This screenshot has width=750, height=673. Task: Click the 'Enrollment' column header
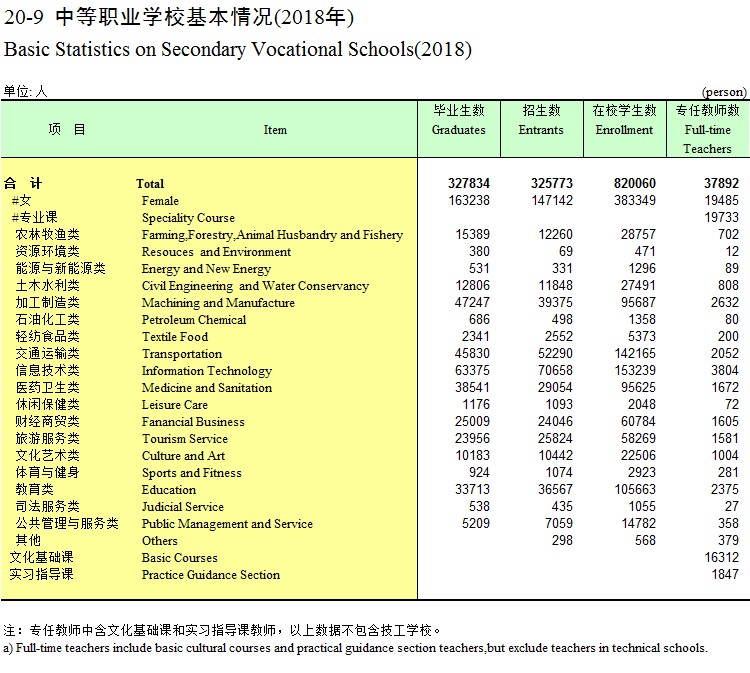(x=624, y=130)
